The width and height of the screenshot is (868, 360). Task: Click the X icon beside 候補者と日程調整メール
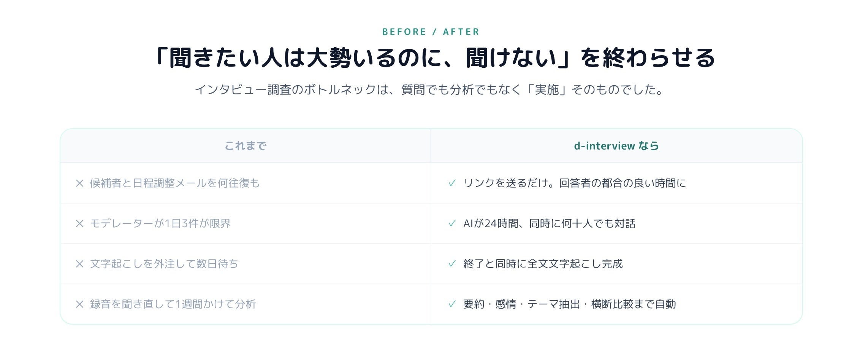tap(79, 183)
